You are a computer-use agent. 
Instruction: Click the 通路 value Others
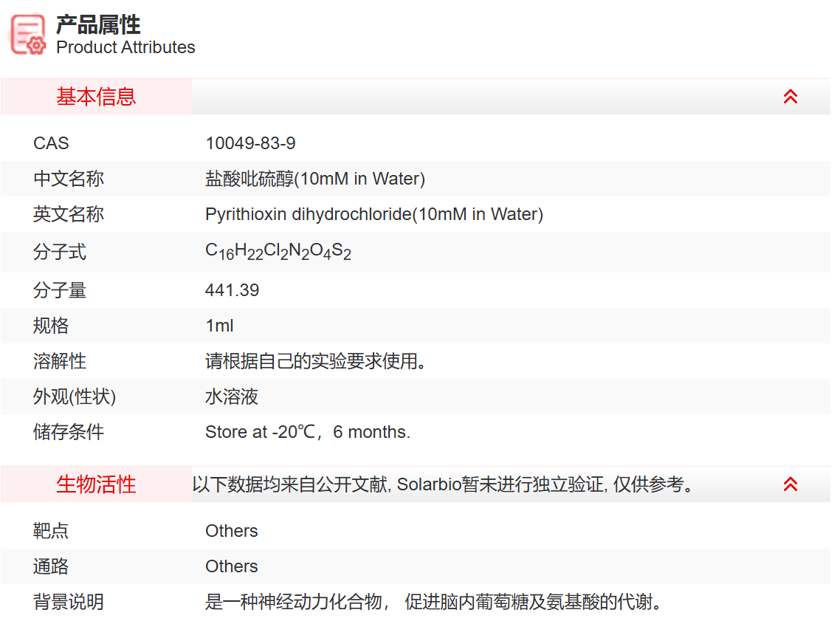click(x=232, y=566)
